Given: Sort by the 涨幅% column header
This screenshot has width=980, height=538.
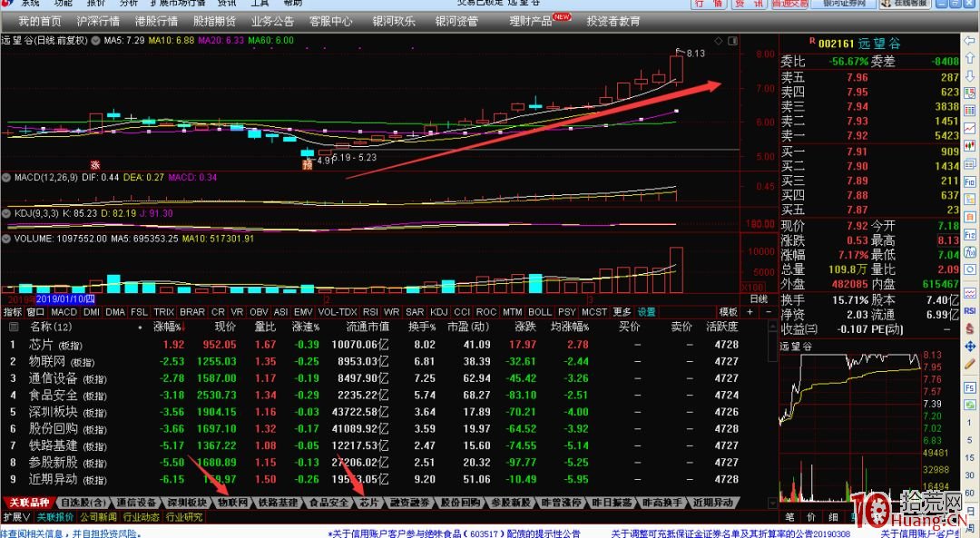Looking at the screenshot, I should (170, 327).
